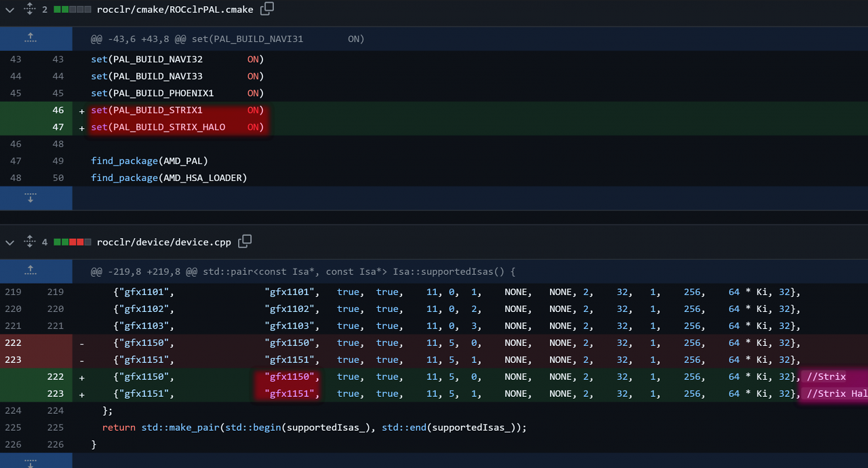Viewport: 868px width, 468px height.
Task: Click line number 221 in device.cpp
Action: (13, 326)
